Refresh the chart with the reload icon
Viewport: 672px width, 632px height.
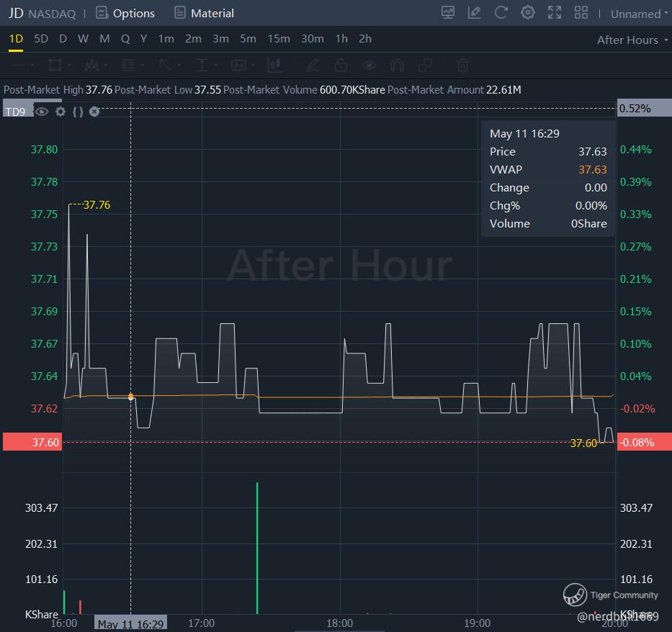click(x=501, y=13)
